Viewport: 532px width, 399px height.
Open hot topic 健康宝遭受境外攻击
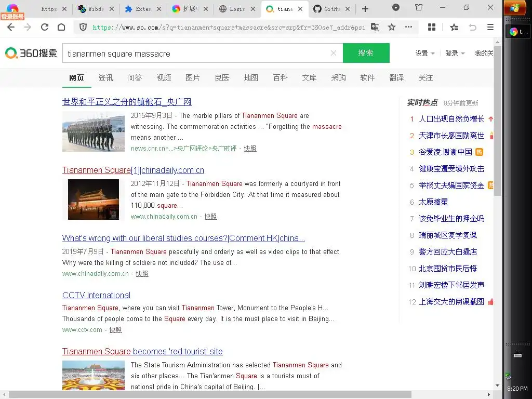(451, 169)
